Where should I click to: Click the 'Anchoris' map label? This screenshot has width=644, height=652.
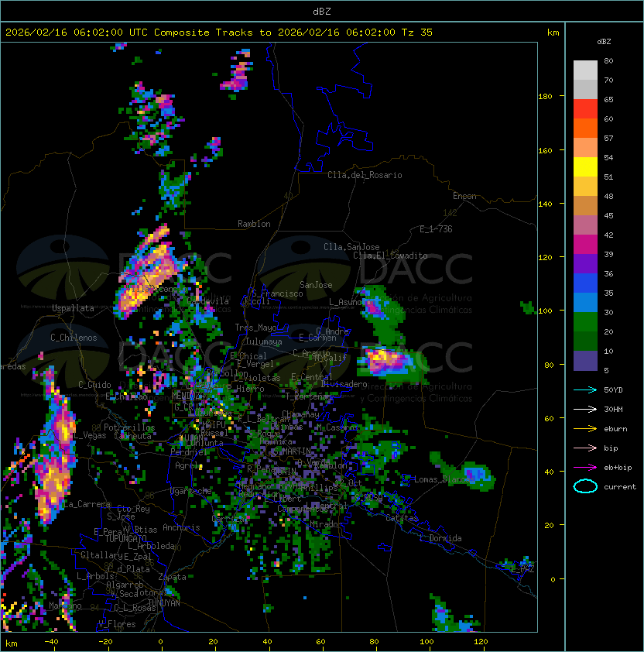pyautogui.click(x=181, y=527)
